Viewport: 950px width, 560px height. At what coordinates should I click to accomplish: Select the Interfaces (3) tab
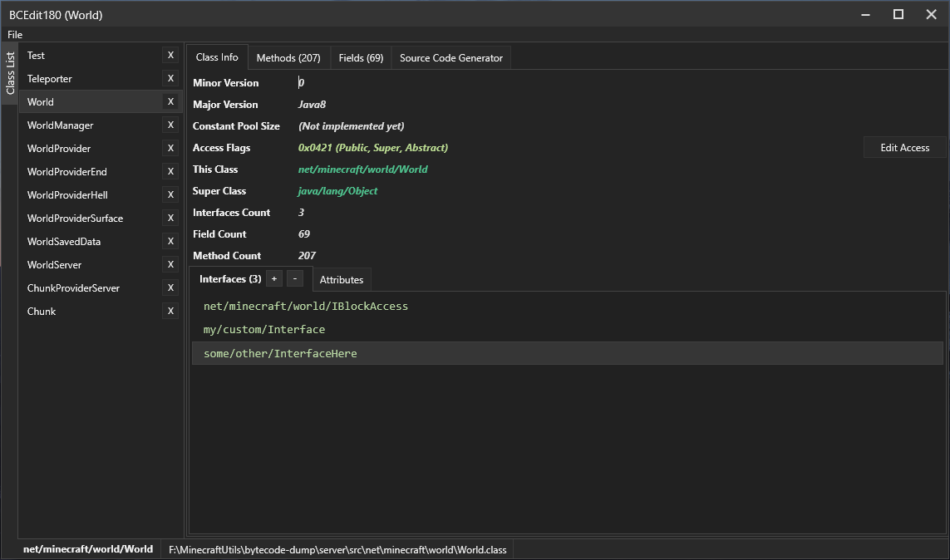(230, 278)
